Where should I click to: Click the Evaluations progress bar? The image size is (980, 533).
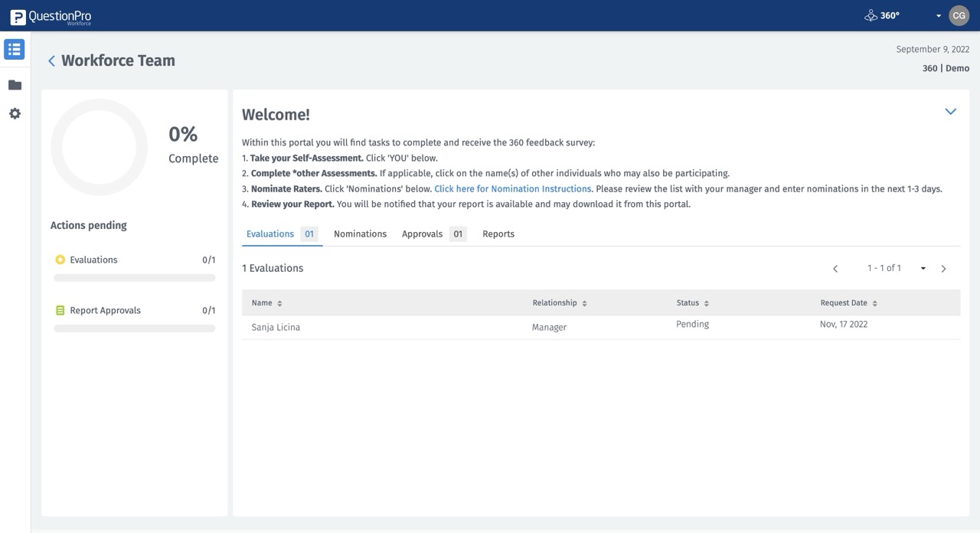(134, 278)
